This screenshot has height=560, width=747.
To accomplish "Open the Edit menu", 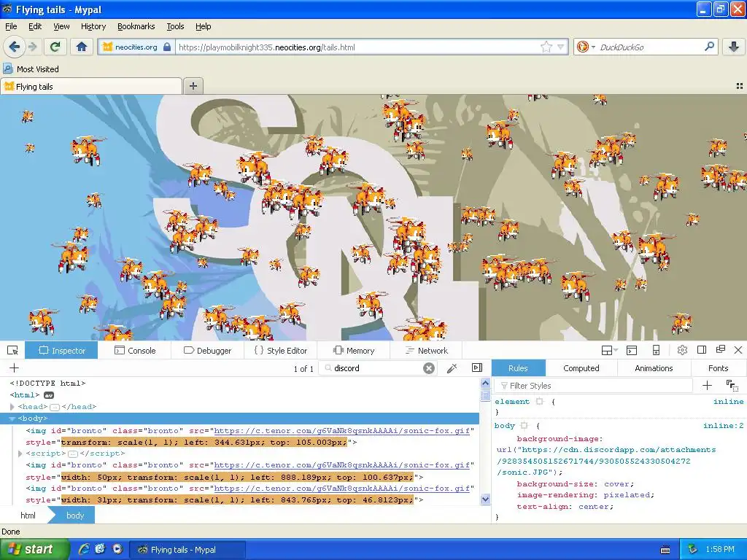I will (35, 26).
